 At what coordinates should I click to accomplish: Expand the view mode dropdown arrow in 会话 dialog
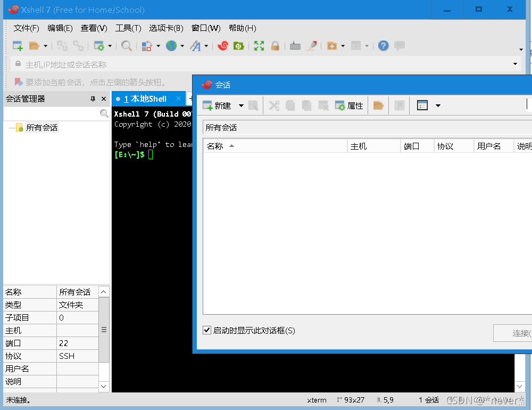[x=438, y=105]
